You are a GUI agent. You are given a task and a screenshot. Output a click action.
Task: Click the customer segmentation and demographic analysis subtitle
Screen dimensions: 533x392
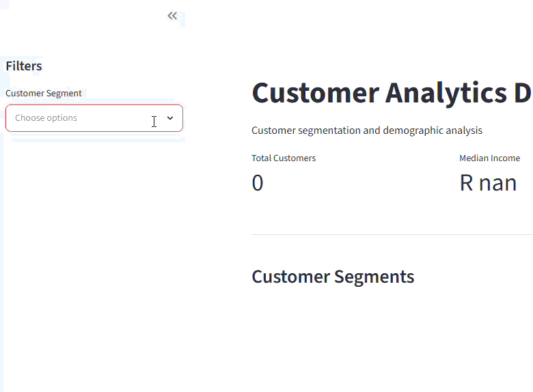pyautogui.click(x=367, y=130)
